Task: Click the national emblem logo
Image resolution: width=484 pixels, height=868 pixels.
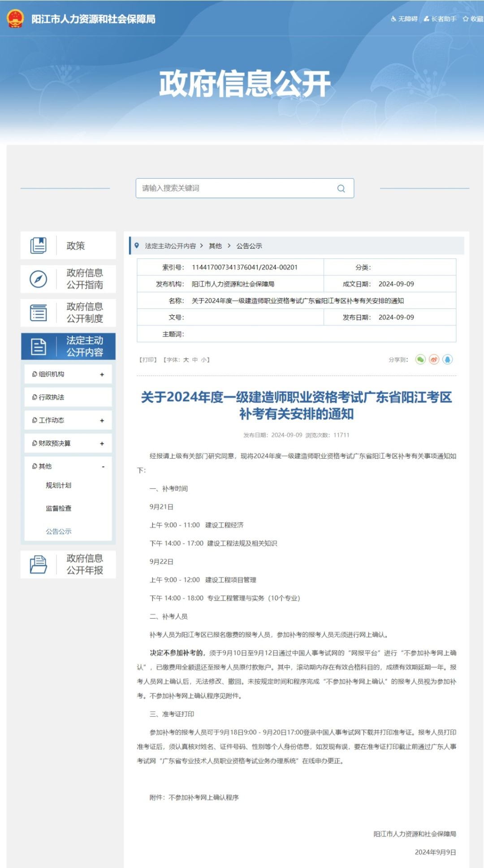Action: tap(15, 19)
